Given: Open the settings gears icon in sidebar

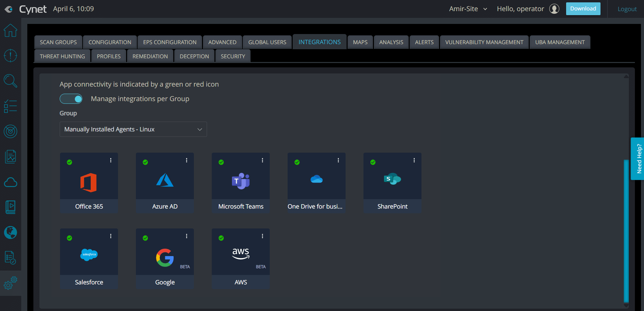Looking at the screenshot, I should tap(10, 283).
